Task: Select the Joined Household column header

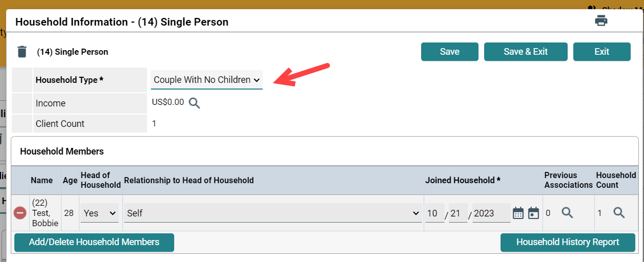Action: [x=463, y=180]
